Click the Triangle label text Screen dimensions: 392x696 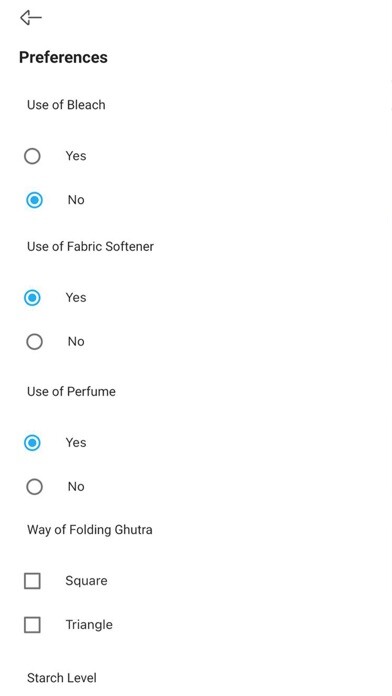89,625
